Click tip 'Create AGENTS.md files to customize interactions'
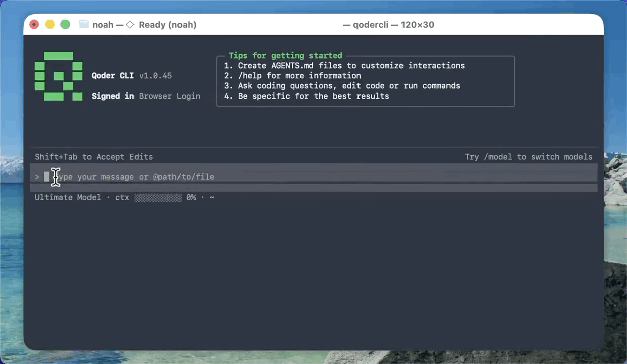 (351, 66)
